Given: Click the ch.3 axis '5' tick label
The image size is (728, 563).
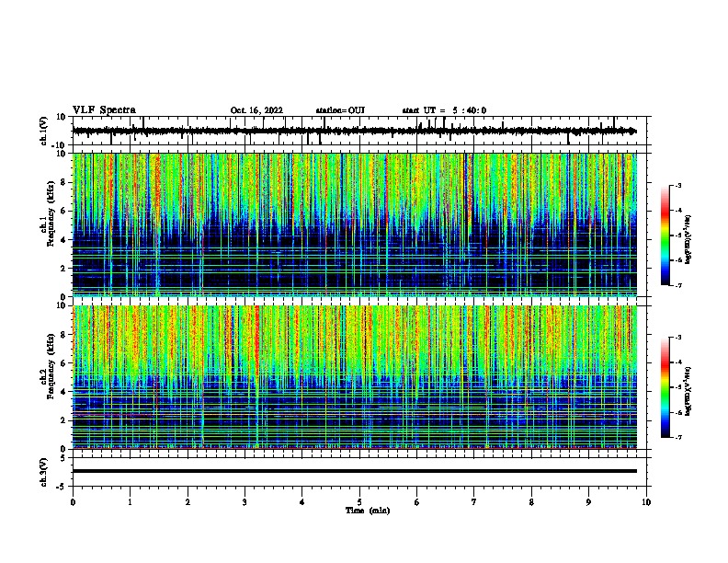Looking at the screenshot, I should [64, 458].
